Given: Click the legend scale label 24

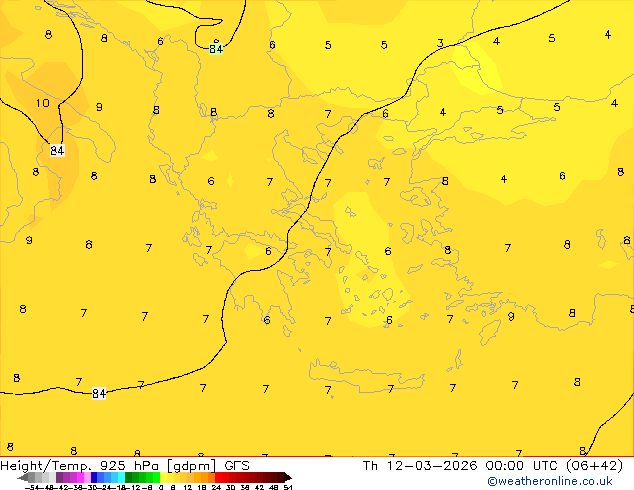Looking at the screenshot, I should (x=216, y=488).
